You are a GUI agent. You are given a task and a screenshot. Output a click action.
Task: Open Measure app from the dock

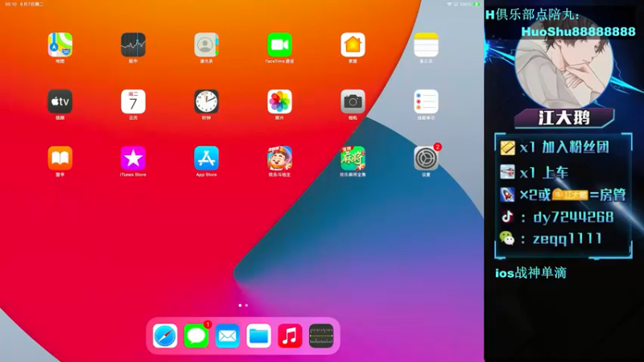(321, 335)
